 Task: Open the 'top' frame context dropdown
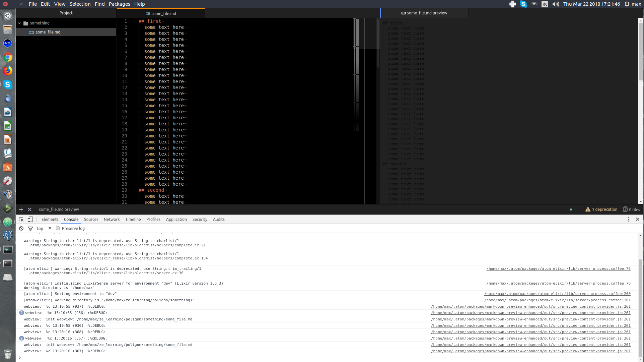coord(44,228)
